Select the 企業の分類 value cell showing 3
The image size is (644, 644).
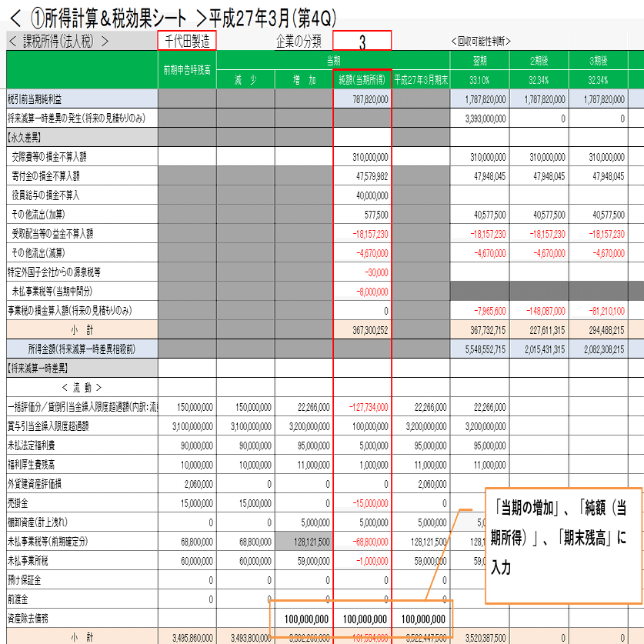point(362,41)
